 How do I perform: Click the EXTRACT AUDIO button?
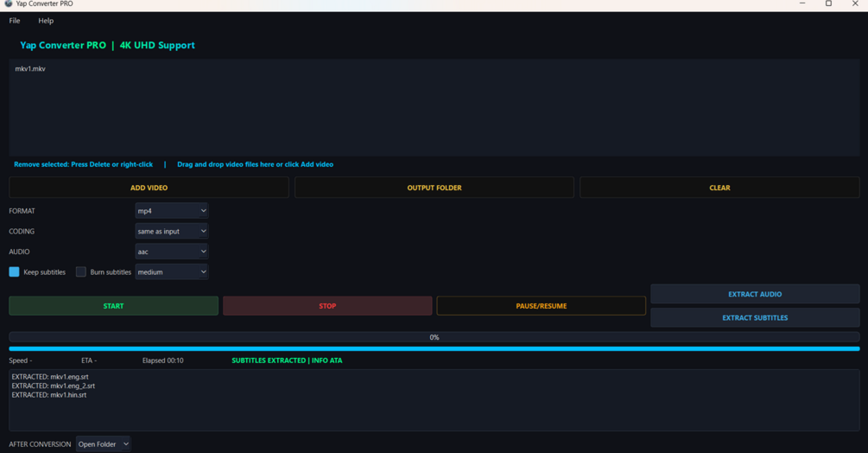(755, 294)
